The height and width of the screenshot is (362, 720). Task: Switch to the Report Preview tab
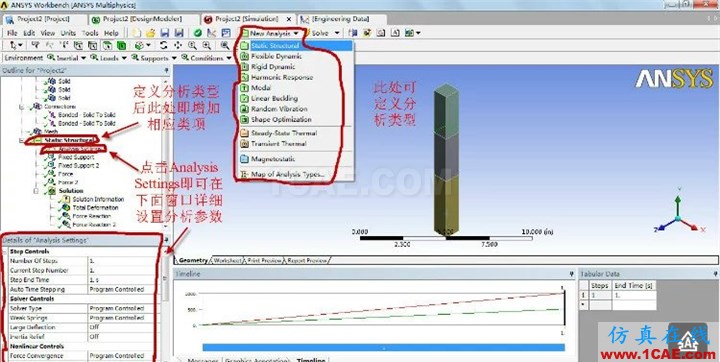tap(307, 260)
